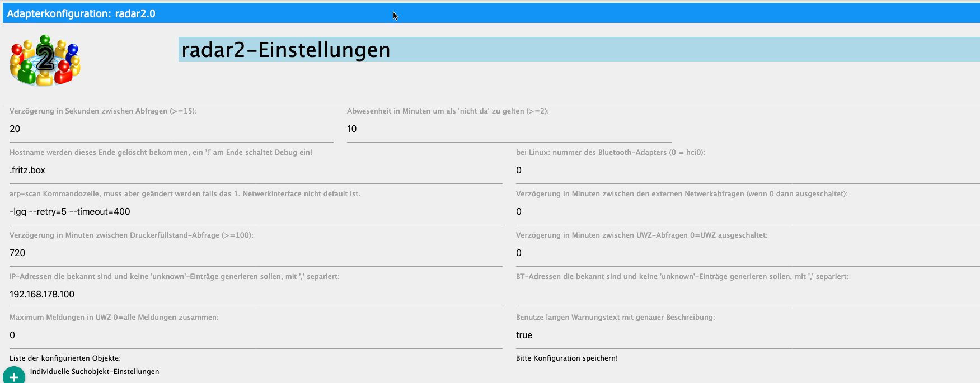Click the empty known BT addresses field
The image size is (980, 383).
pos(748,295)
